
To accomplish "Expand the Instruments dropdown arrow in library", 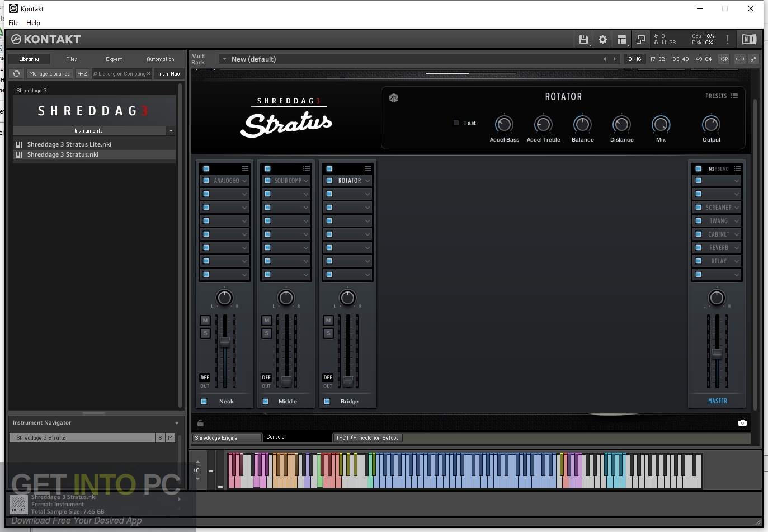I will pos(171,131).
